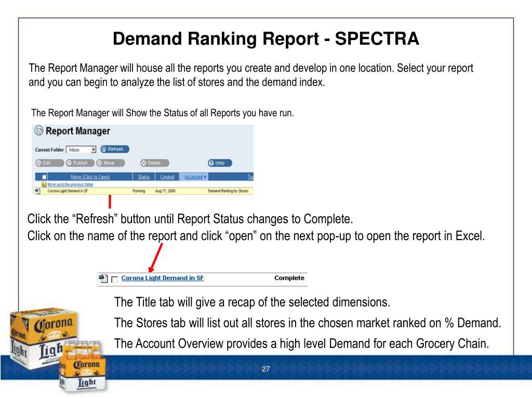Image resolution: width=532 pixels, height=399 pixels.
Task: Click report file icon in the Running row
Action: 37,191
